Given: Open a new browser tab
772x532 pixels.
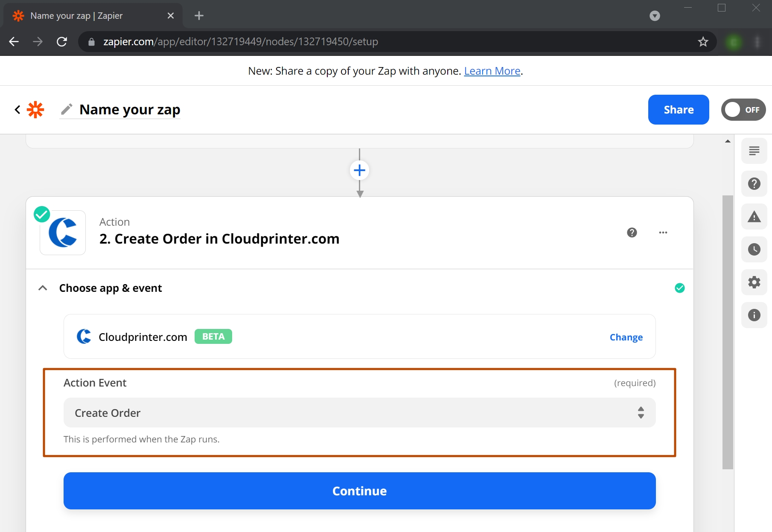Looking at the screenshot, I should click(199, 16).
